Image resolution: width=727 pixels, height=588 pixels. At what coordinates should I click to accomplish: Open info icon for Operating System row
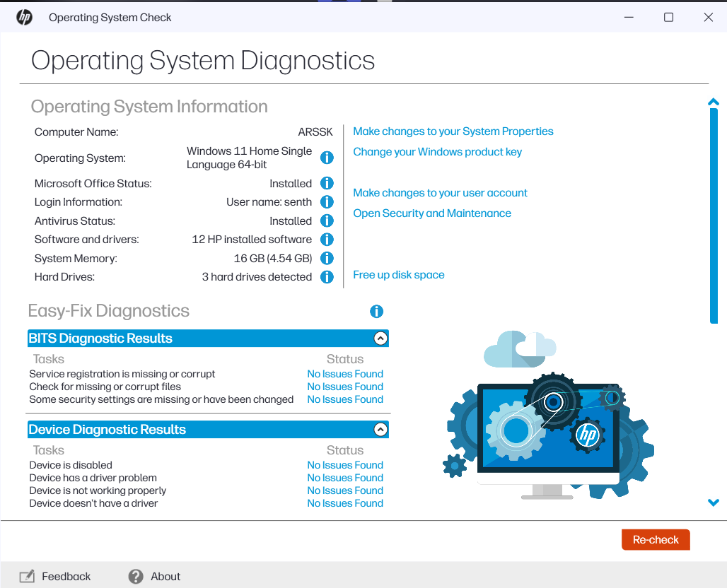[327, 158]
